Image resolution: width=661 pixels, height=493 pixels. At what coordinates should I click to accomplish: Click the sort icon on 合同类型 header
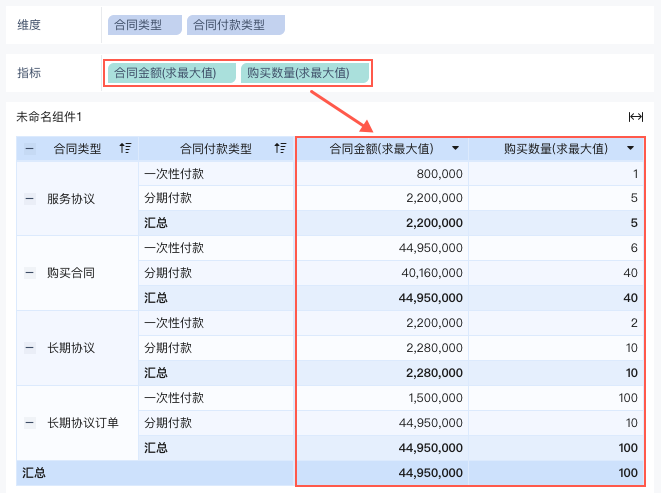pos(125,148)
